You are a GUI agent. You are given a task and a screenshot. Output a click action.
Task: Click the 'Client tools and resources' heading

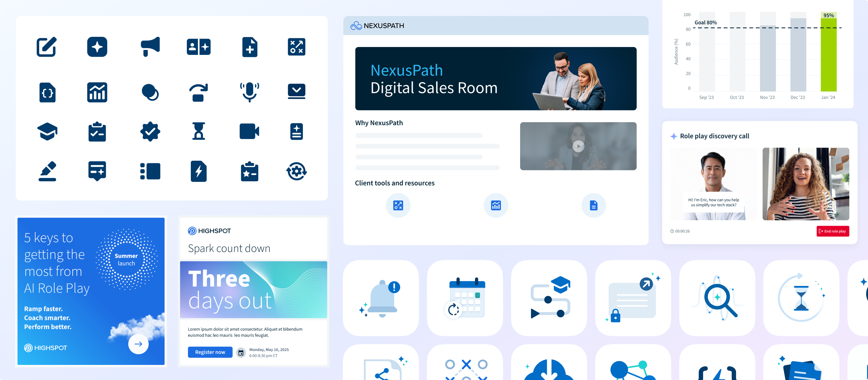tap(395, 183)
